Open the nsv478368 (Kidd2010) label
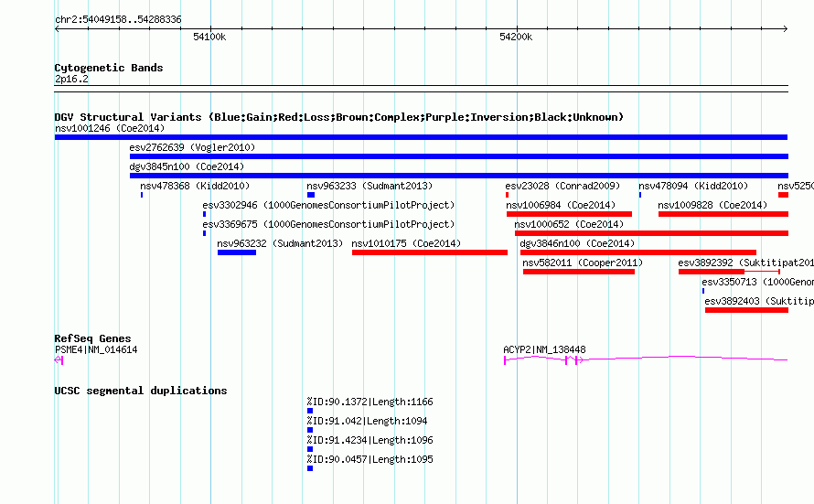The height and width of the screenshot is (504, 814). pyautogui.click(x=195, y=186)
